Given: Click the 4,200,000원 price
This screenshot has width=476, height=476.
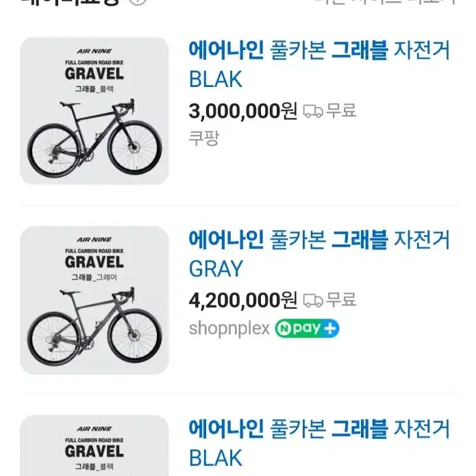Looking at the screenshot, I should (243, 300).
